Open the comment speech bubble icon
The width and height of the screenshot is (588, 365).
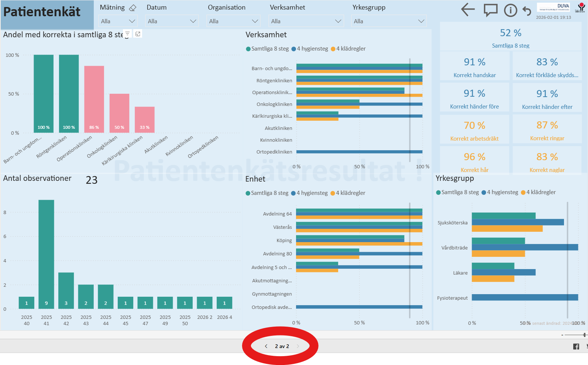click(490, 10)
